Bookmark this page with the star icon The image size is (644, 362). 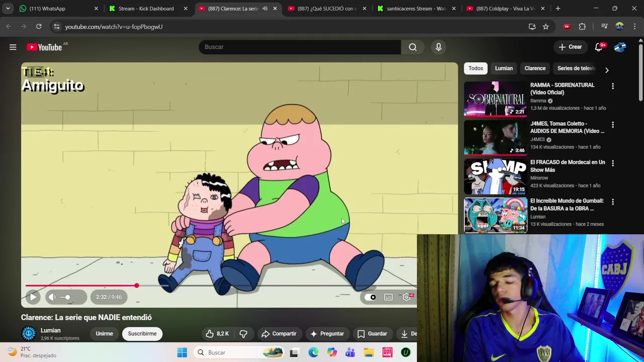(x=546, y=27)
